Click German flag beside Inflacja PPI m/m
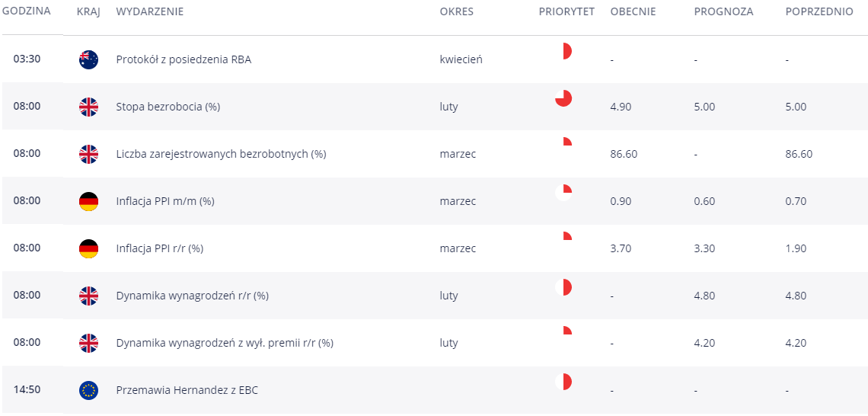 tap(88, 201)
